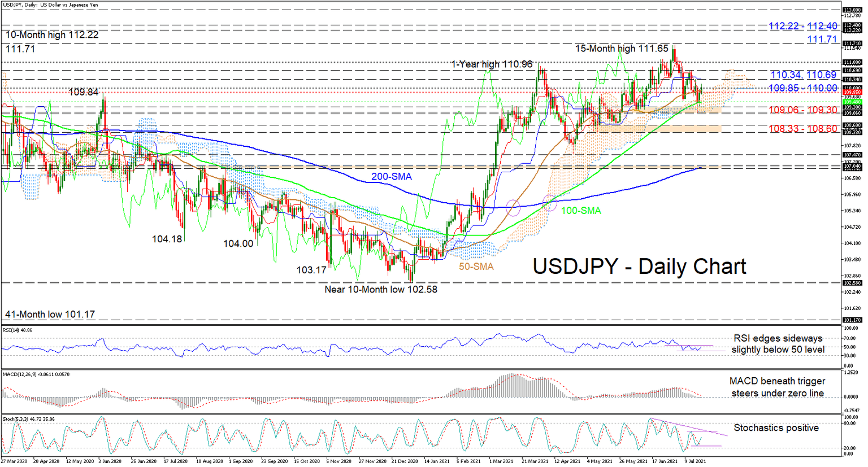Click the 100-SMA line label
Viewport: 868px width, 467px height.
pyautogui.click(x=580, y=211)
